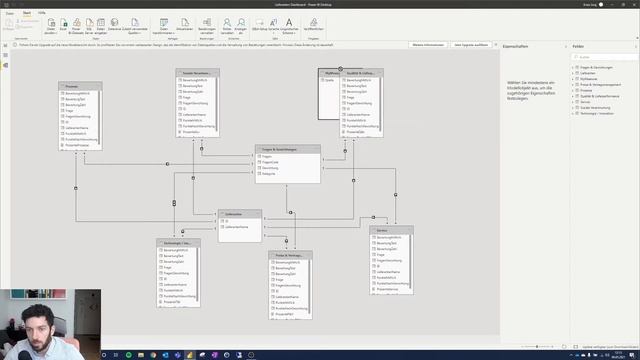Select the Prozesse table card header

(x=80, y=86)
